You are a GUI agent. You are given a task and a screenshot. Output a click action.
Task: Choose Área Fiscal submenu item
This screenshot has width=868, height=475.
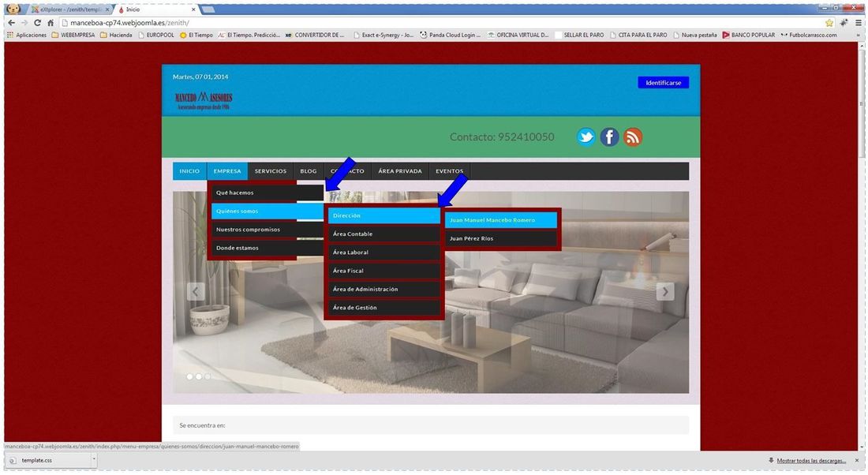click(x=384, y=271)
